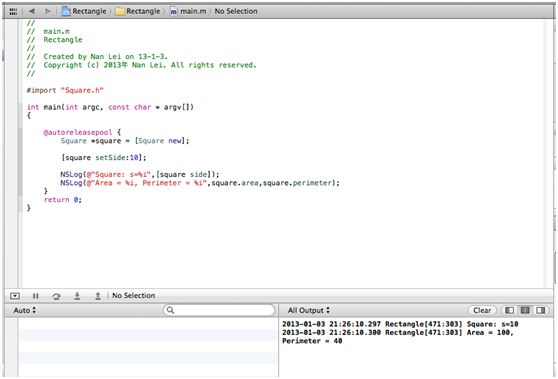Click the Copyright comment line
Image resolution: width=558 pixels, height=379 pixels.
[142, 65]
